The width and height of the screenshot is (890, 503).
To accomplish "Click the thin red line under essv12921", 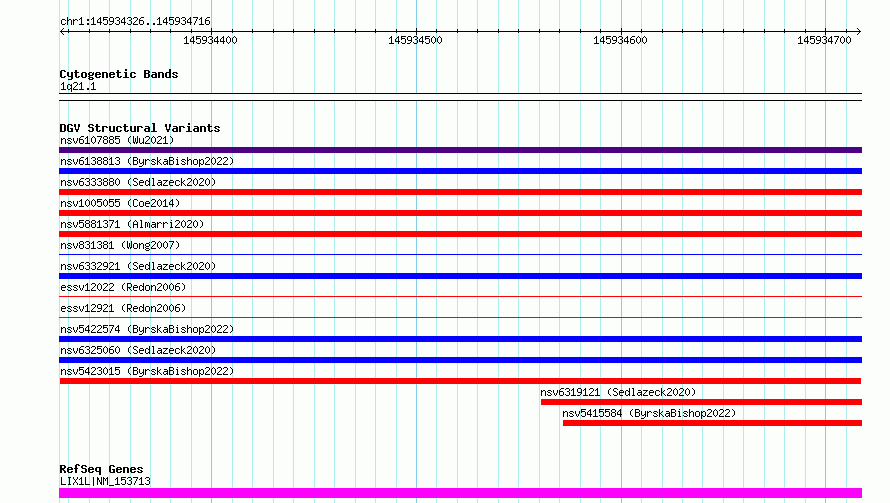I will 460,317.
